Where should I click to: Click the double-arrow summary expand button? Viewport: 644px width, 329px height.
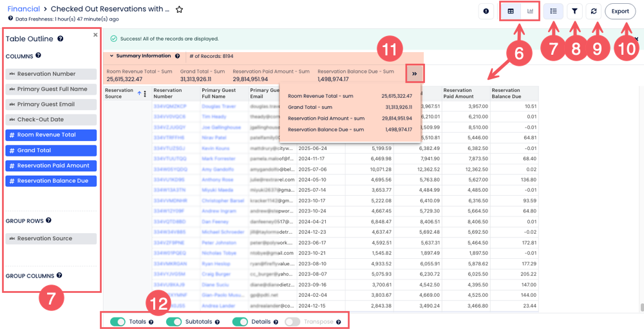click(414, 73)
